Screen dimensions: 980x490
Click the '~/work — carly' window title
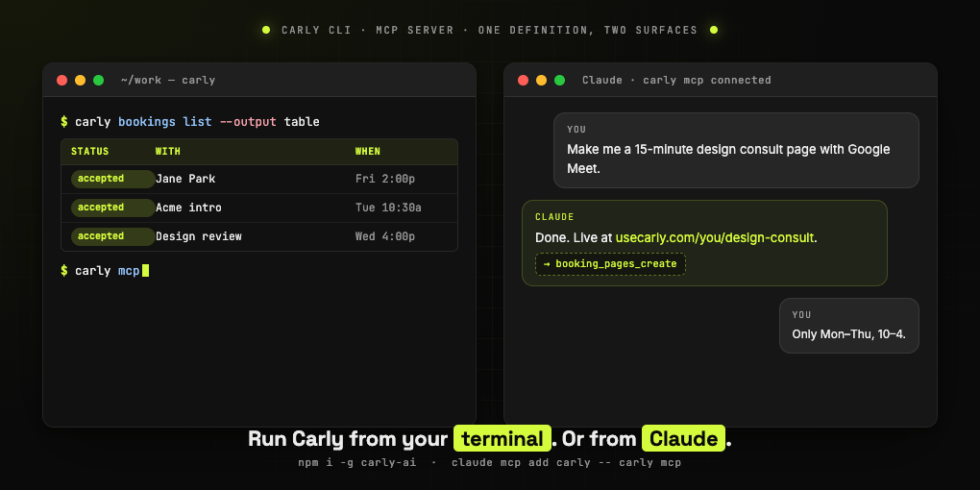click(168, 80)
